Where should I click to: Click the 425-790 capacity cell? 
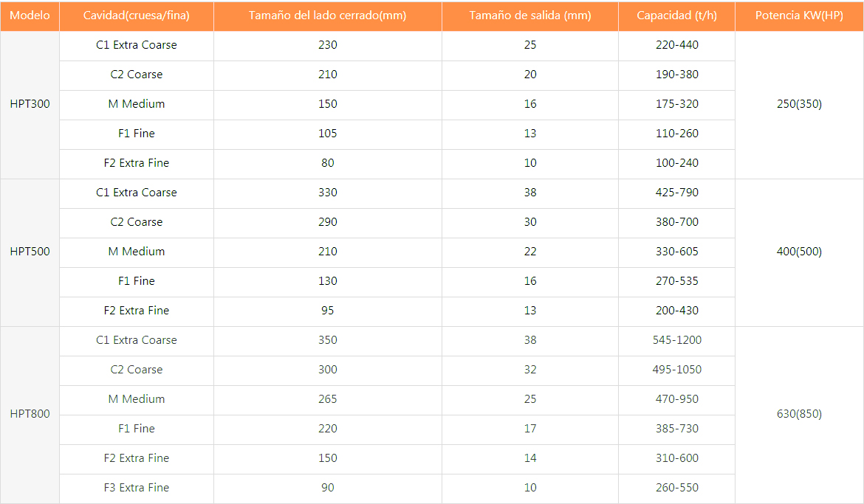point(677,193)
